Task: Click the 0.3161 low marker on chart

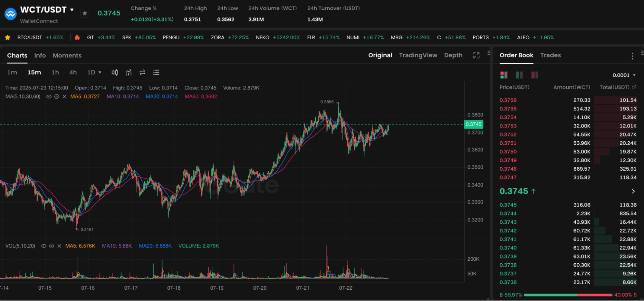Action: pos(87,230)
